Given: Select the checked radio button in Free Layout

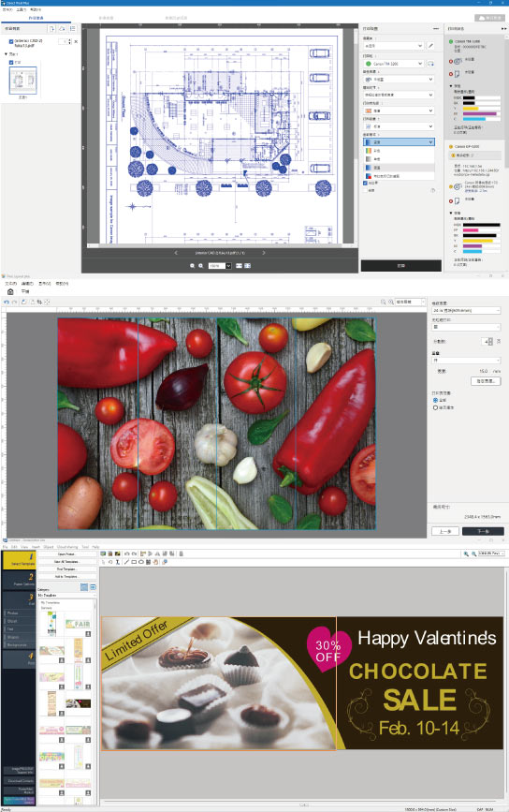Looking at the screenshot, I should (x=435, y=400).
